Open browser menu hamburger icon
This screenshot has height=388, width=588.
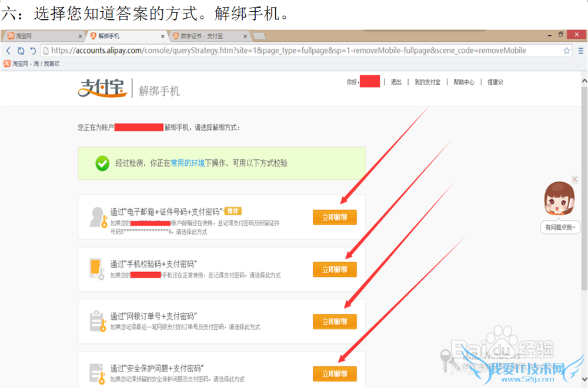click(580, 51)
